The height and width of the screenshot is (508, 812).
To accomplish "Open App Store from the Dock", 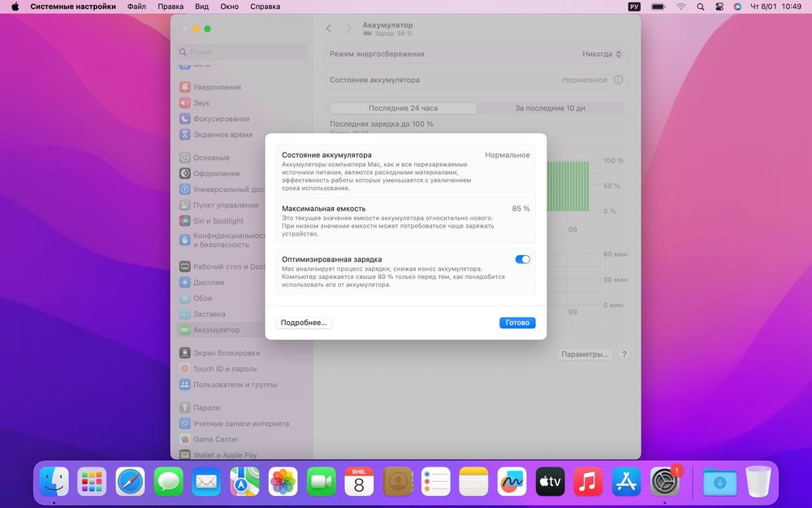I will click(x=627, y=481).
